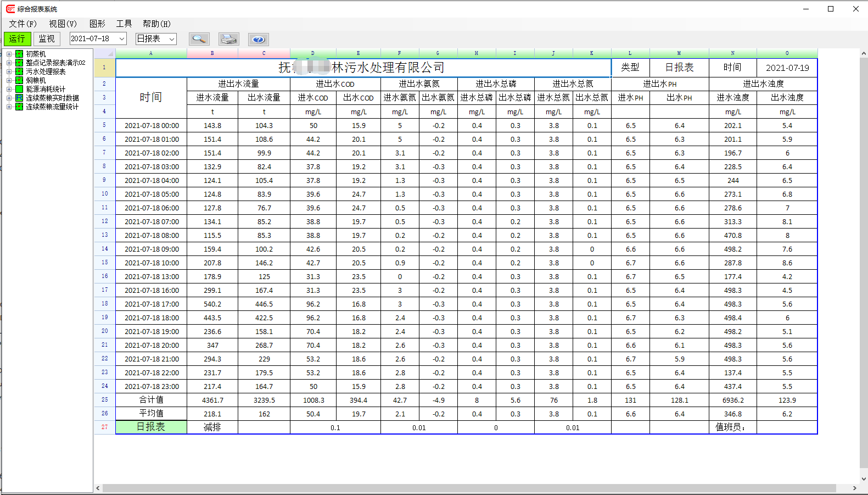Open the date dropdown showing 2021-07-18
This screenshot has width=868, height=495.
(122, 39)
